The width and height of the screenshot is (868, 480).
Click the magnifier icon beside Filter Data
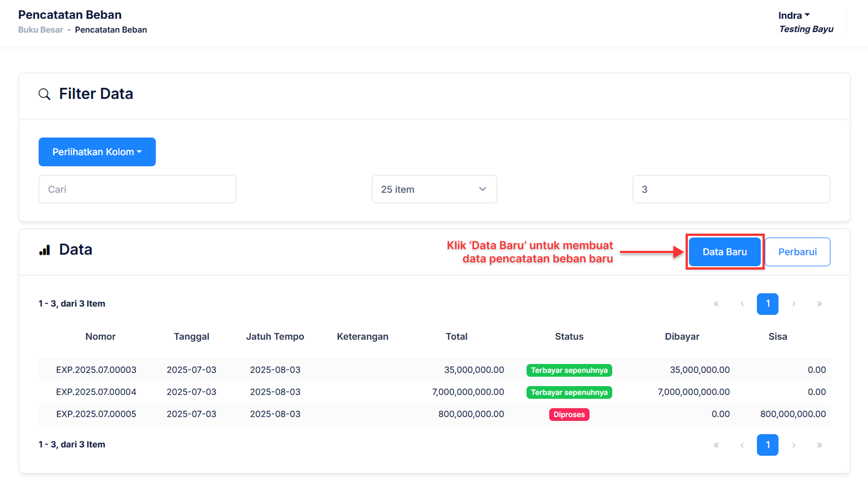(x=44, y=94)
